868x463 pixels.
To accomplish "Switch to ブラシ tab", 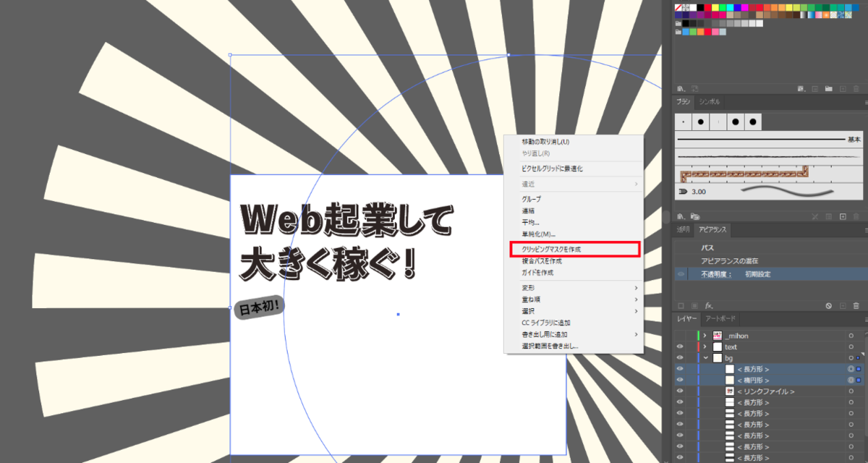I will [684, 102].
